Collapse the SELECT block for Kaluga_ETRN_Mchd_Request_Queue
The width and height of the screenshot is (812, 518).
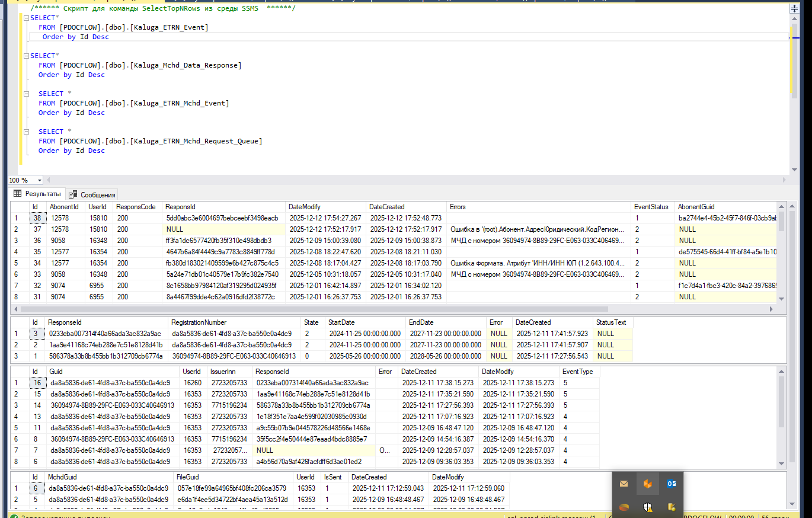pos(26,132)
